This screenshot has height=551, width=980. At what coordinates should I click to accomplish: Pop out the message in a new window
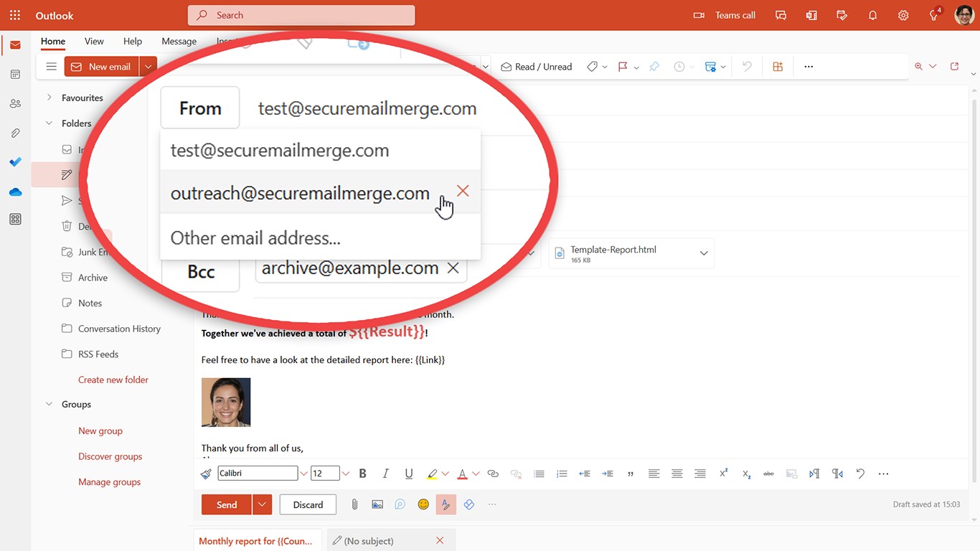pos(955,67)
